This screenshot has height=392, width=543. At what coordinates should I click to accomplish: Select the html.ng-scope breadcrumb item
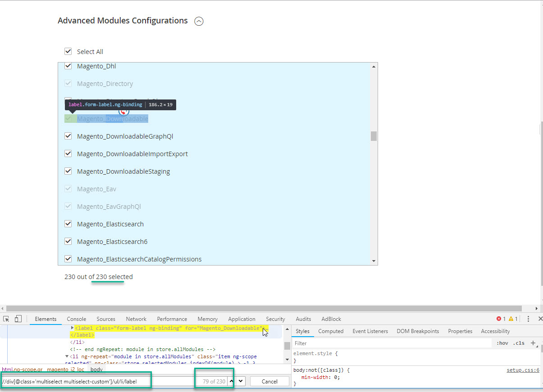pyautogui.click(x=22, y=369)
